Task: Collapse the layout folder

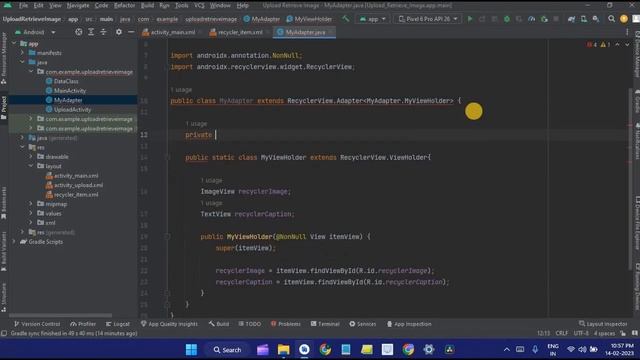Action: click(31, 166)
